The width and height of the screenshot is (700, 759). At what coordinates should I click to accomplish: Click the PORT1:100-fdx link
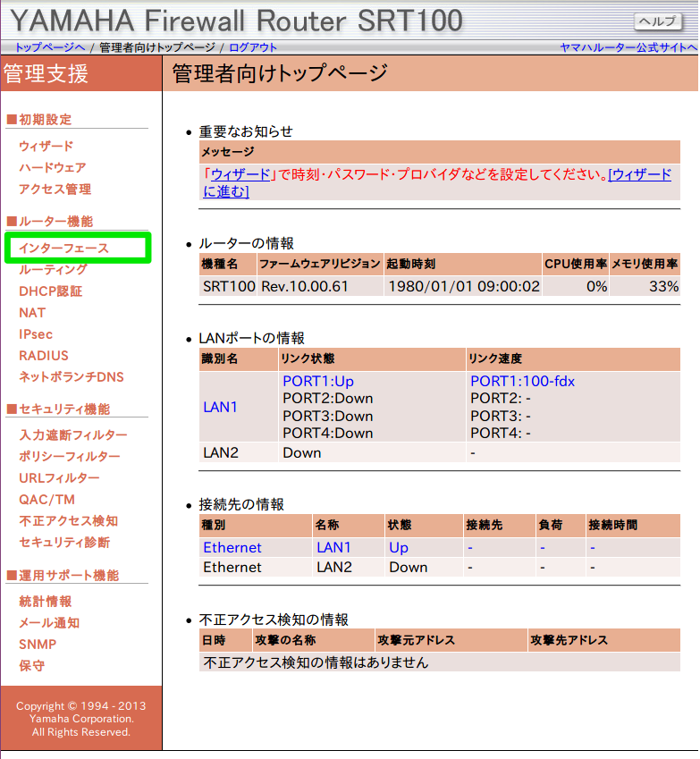coord(522,381)
